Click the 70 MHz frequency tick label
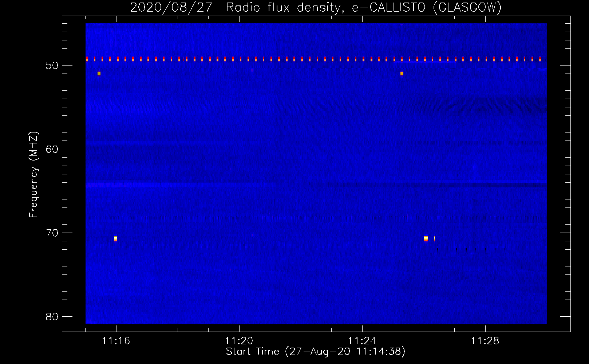 pyautogui.click(x=52, y=233)
